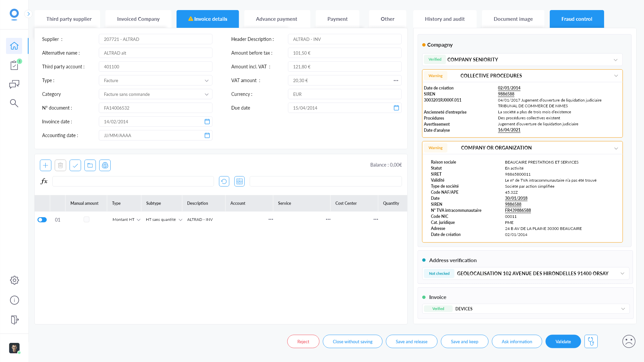Screen dimensions: 644x362
Task: Check the Manual amount checkbox
Action: pos(87,220)
